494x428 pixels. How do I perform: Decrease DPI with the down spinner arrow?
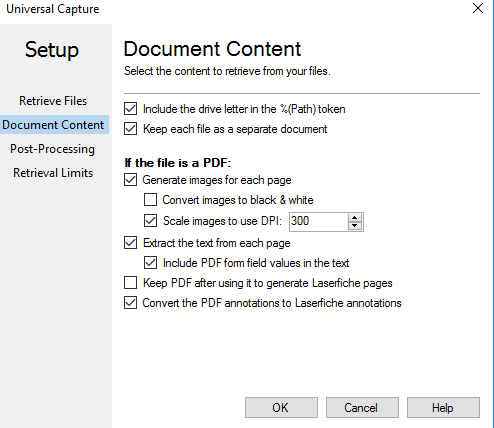click(x=355, y=226)
